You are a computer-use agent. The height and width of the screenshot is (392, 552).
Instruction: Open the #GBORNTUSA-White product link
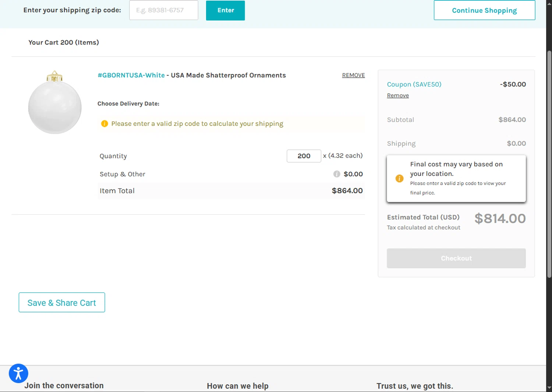click(131, 75)
